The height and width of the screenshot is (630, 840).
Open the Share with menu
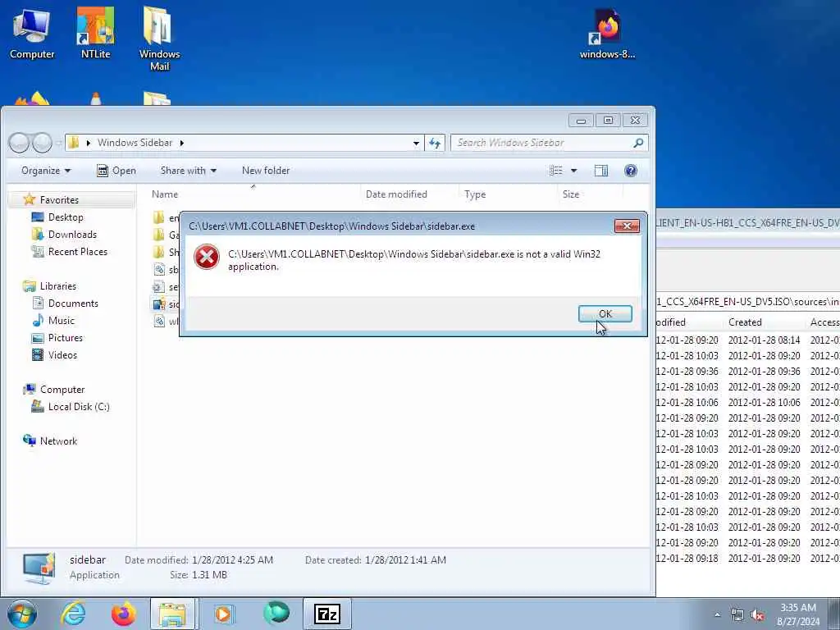pos(188,171)
